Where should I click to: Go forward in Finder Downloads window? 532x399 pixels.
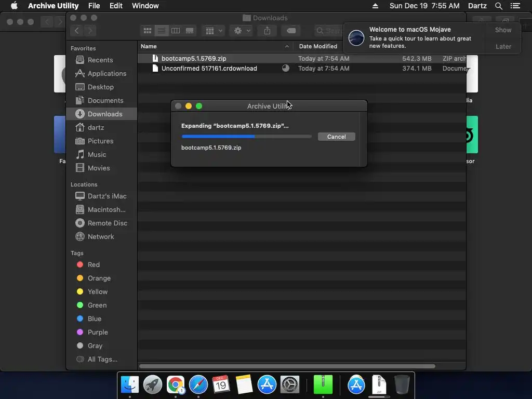90,31
